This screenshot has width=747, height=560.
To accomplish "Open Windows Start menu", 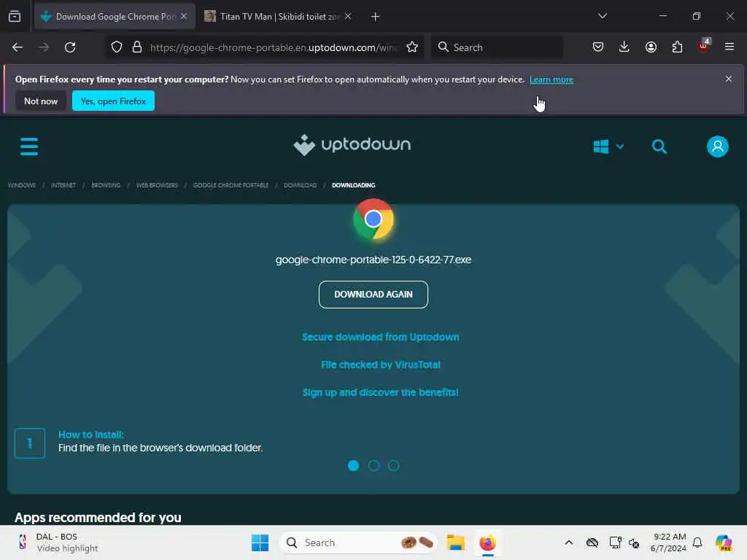I will [260, 542].
